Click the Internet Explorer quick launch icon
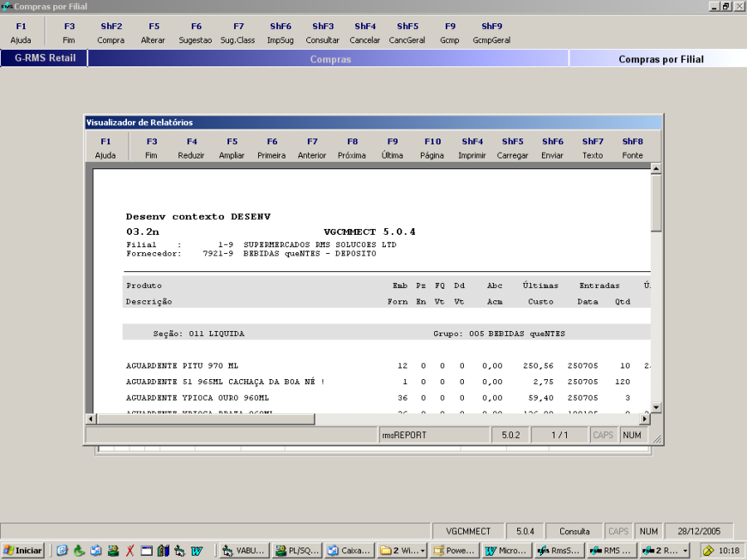 click(x=62, y=550)
